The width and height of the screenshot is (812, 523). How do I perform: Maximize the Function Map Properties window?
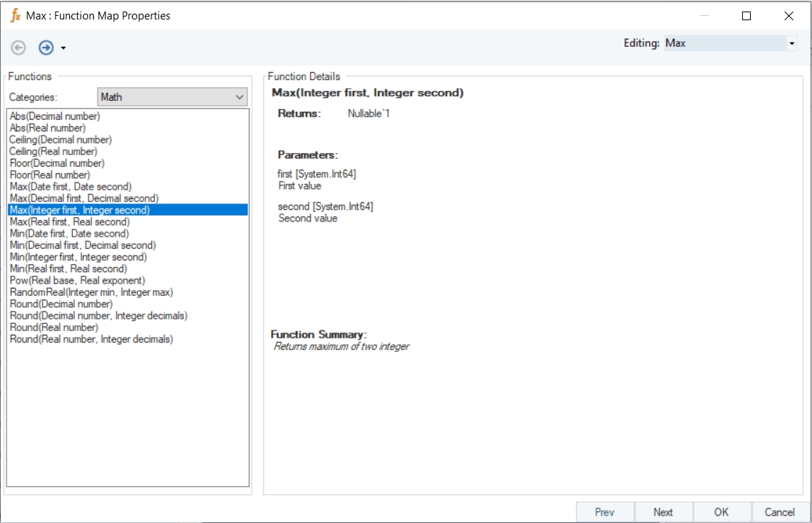[746, 16]
